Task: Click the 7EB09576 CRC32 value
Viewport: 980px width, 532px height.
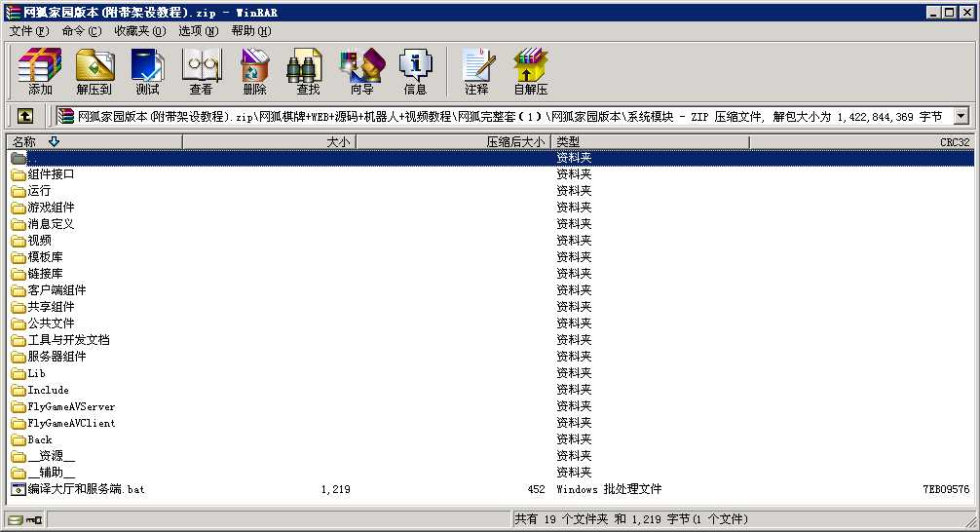Action: [946, 489]
